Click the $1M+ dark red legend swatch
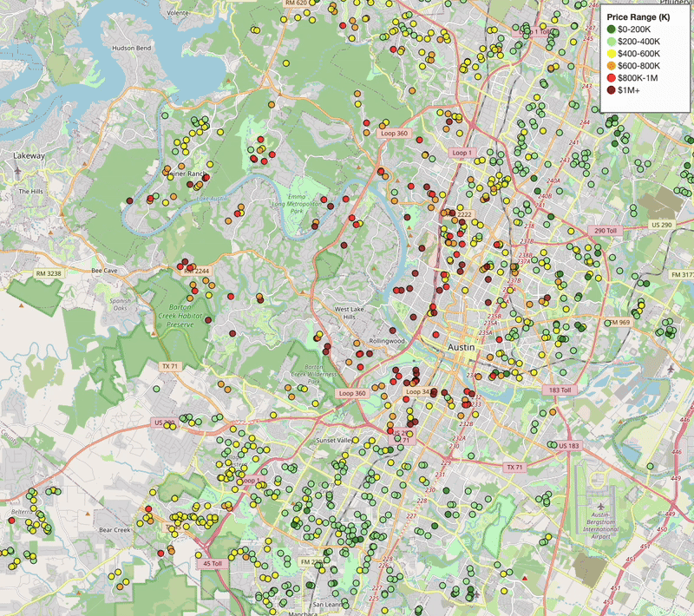This screenshot has width=694, height=616. [612, 90]
